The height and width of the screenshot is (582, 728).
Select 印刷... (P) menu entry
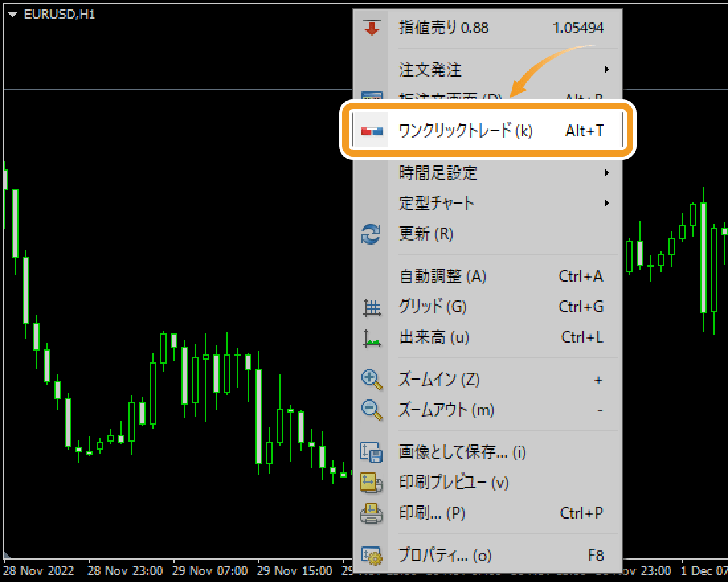coord(488,513)
